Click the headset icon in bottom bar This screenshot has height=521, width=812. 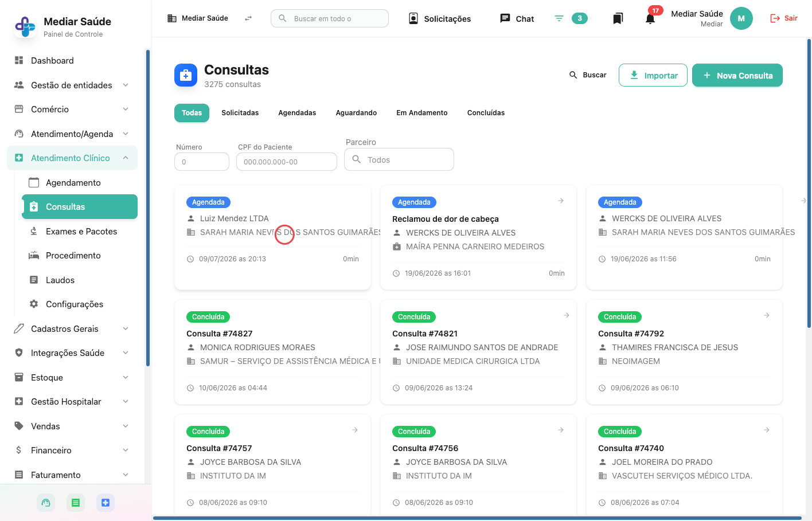(x=46, y=503)
